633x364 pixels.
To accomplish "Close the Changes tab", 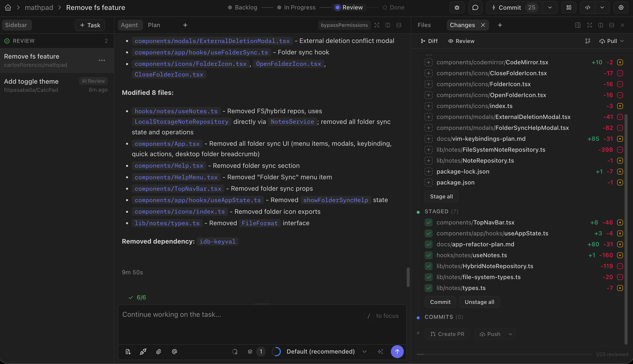I will point(483,25).
